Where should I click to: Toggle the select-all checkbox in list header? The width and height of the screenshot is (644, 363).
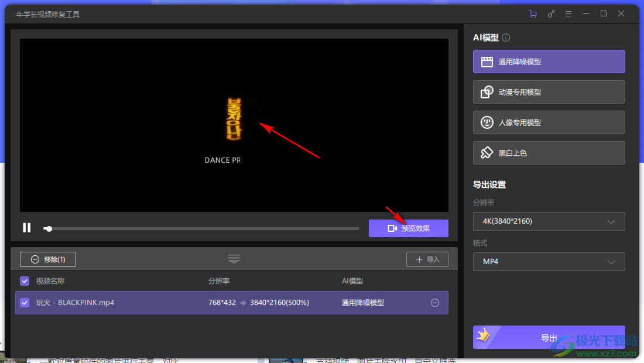25,281
